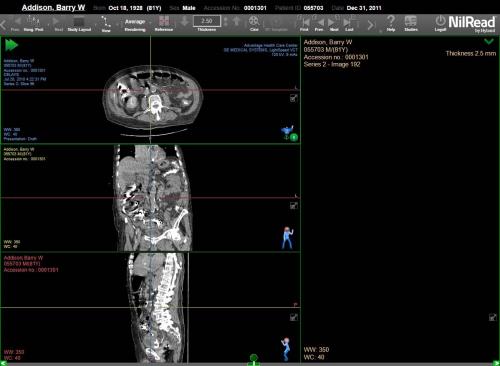Go to Next image
This screenshot has width=500, height=366.
[333, 23]
